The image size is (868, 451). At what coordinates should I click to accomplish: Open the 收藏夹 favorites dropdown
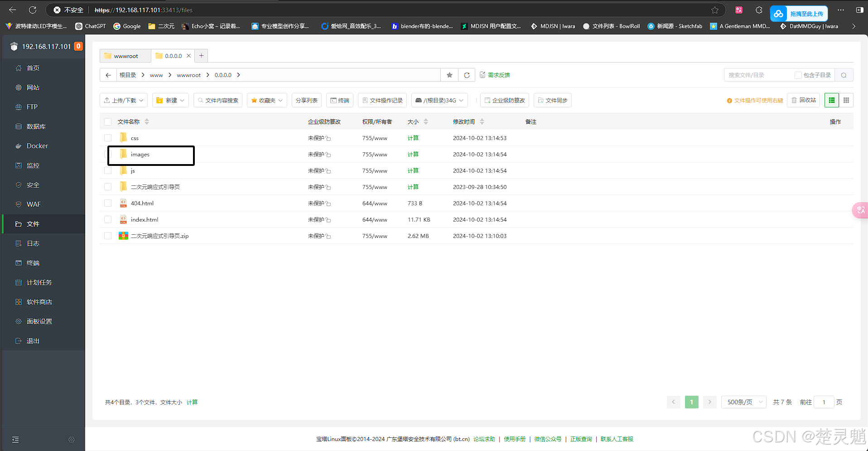coord(267,100)
